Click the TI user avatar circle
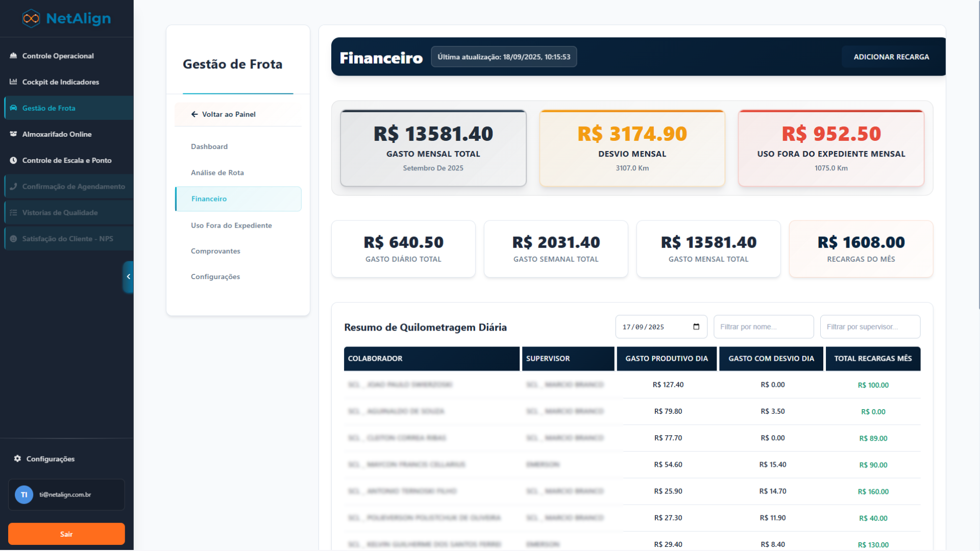Viewport: 980px width, 551px height. [x=24, y=494]
